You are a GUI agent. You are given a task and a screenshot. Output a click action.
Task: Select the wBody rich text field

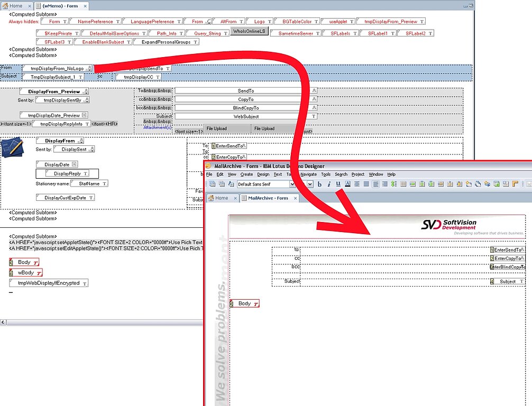(x=26, y=273)
